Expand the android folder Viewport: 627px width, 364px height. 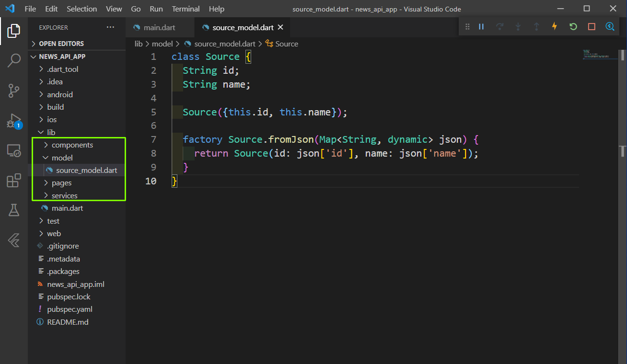point(77,94)
